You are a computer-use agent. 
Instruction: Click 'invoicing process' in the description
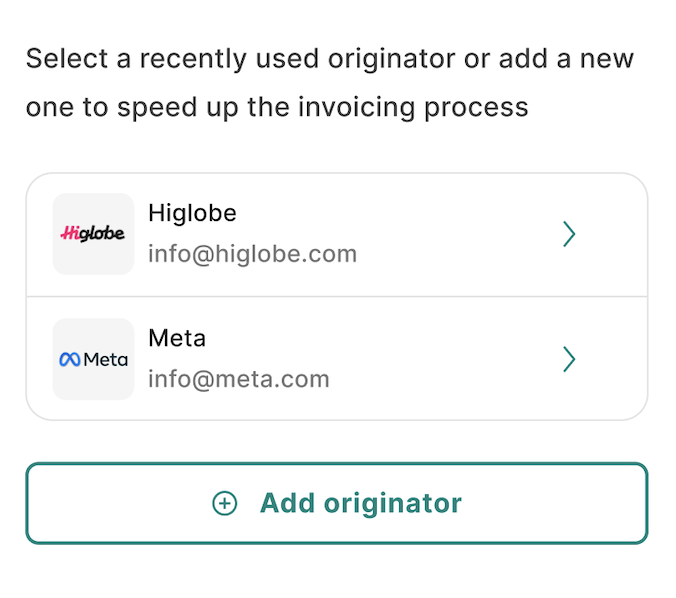[x=413, y=107]
